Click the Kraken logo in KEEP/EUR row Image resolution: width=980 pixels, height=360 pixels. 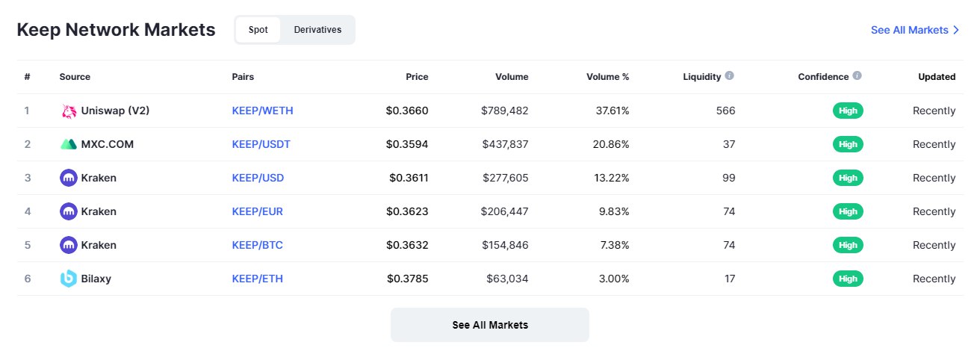(x=69, y=211)
